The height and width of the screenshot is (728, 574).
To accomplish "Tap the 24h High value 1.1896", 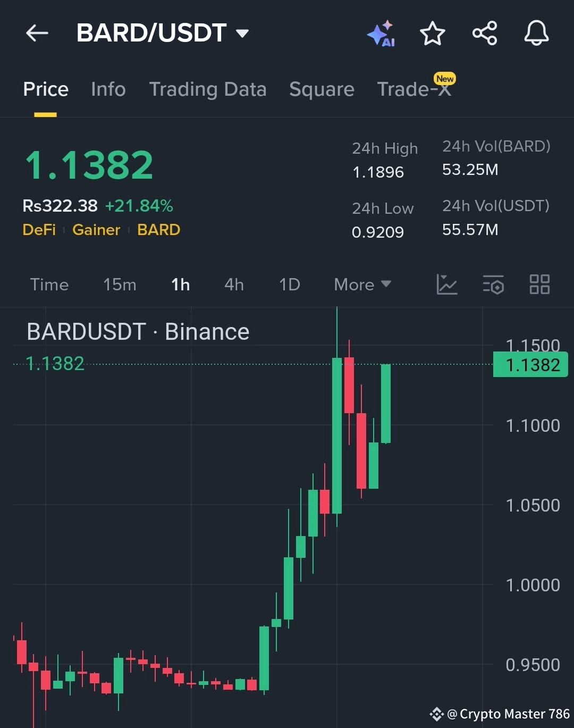I will tap(378, 172).
